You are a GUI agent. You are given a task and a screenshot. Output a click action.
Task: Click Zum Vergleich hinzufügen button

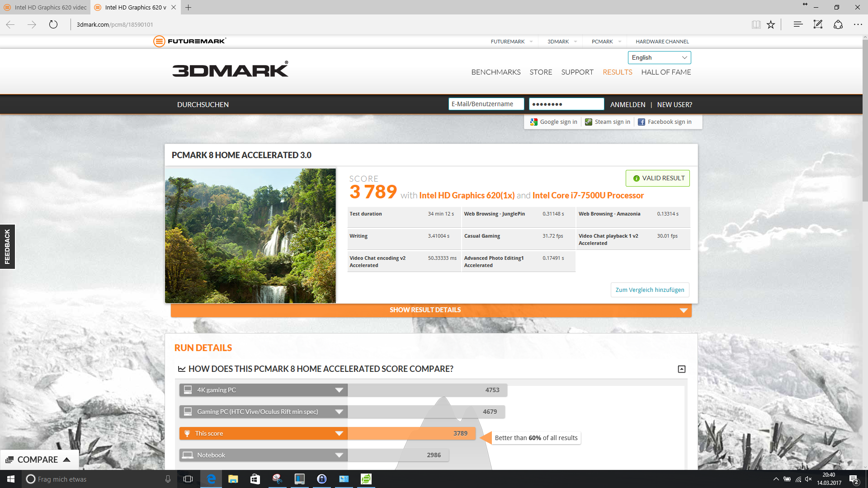pyautogui.click(x=650, y=290)
